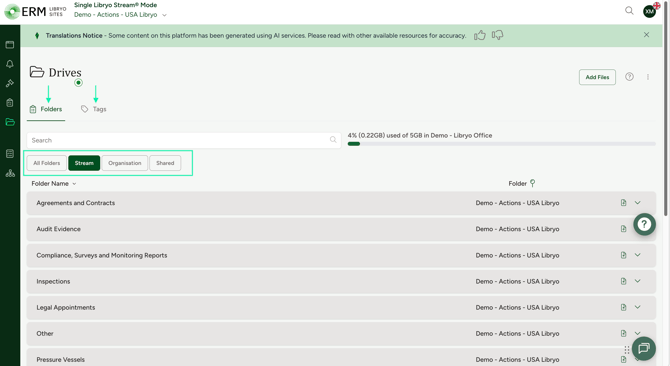
Task: Expand the Other folder chevron
Action: pos(638,333)
